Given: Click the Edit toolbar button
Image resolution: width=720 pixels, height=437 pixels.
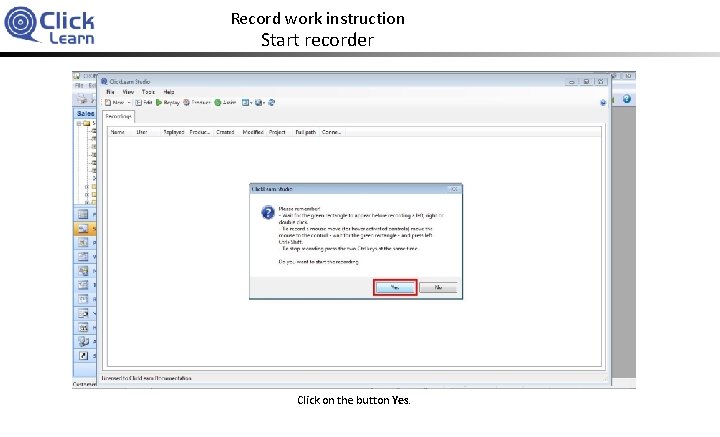Looking at the screenshot, I should click(x=143, y=102).
